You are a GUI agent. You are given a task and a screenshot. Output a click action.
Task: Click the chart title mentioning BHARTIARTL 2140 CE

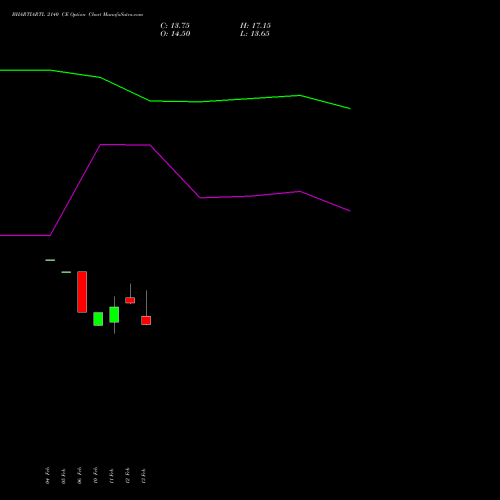tap(77, 15)
